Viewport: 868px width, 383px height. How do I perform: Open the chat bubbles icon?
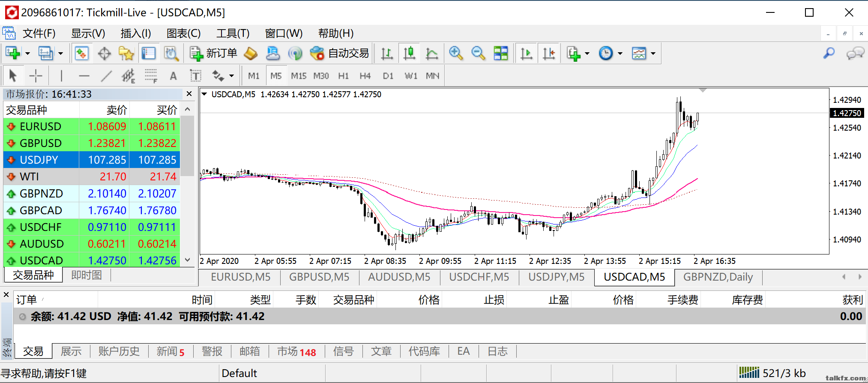(x=855, y=54)
